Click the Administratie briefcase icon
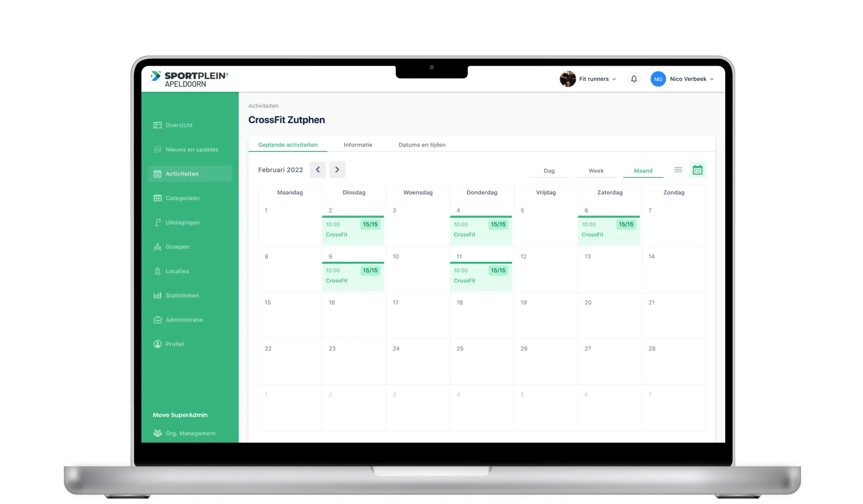 (x=157, y=320)
